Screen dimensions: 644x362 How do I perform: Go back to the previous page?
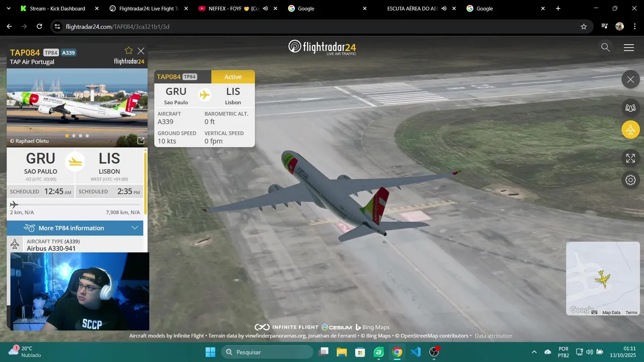click(9, 27)
